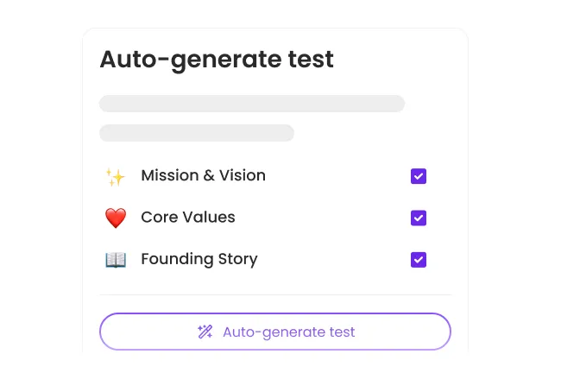The width and height of the screenshot is (561, 392).
Task: Toggle the Core Values checkbox
Action: point(419,218)
